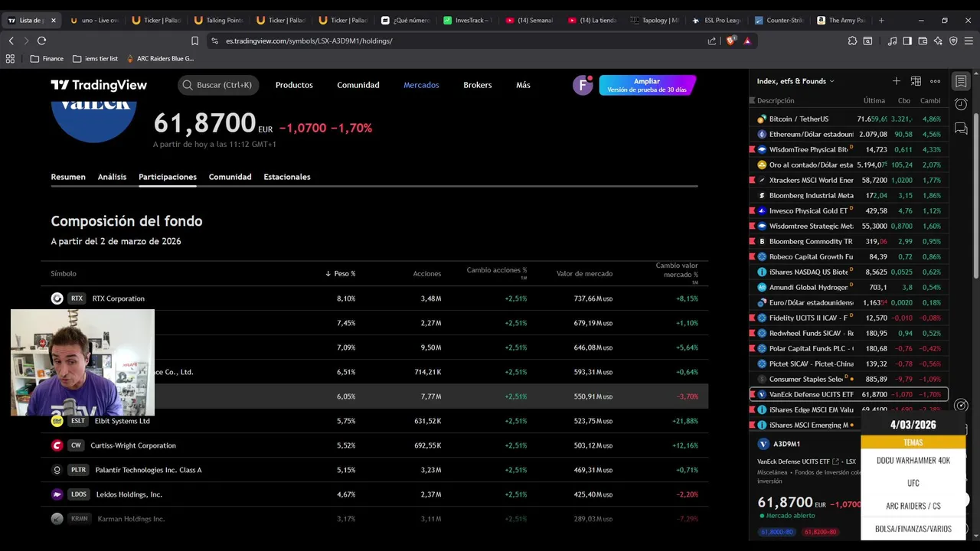Viewport: 980px width, 551px height.
Task: Open the Leo AI sparkle icon
Action: click(x=938, y=41)
